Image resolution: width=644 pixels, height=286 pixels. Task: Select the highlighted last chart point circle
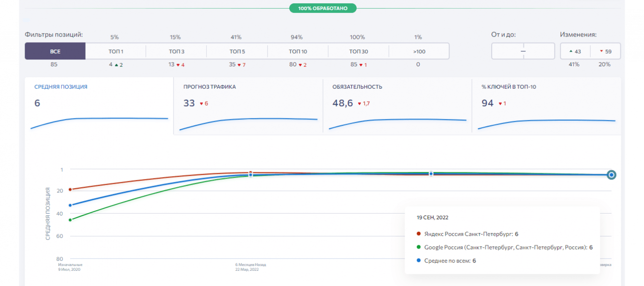(x=611, y=175)
